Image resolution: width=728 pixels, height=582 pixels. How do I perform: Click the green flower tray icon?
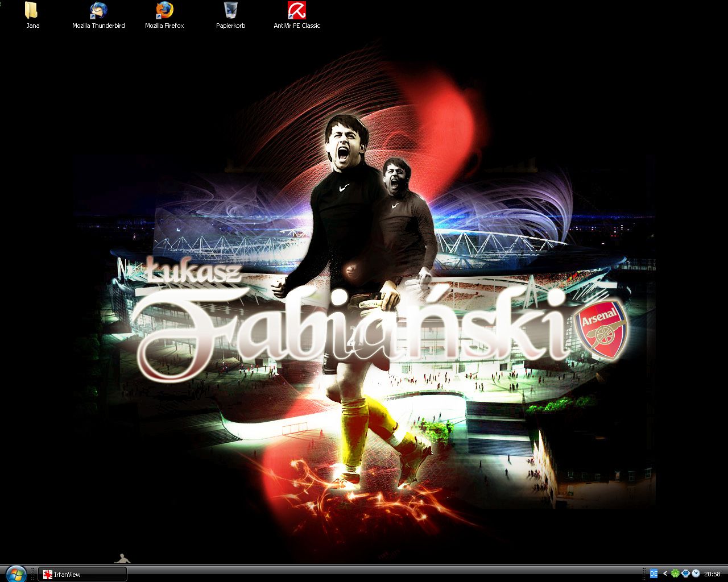675,573
